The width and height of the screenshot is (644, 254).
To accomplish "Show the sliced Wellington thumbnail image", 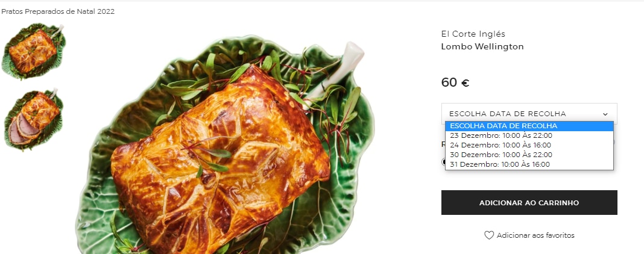I will (33, 120).
